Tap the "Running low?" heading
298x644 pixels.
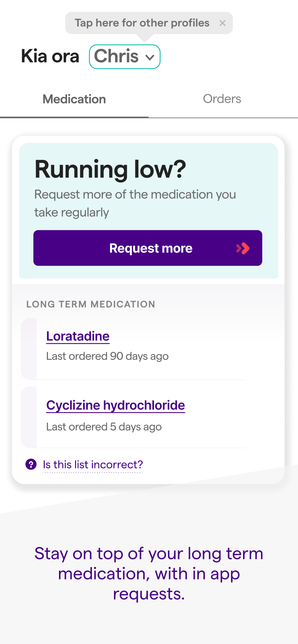110,169
